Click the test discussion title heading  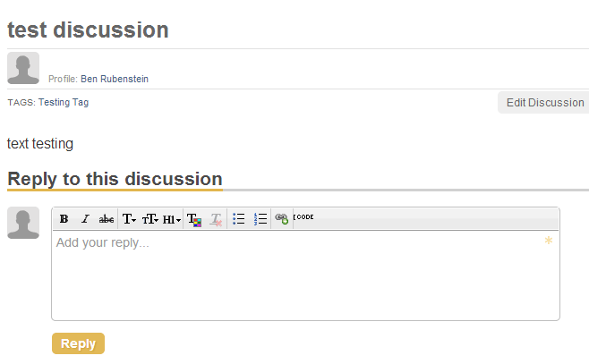[x=88, y=30]
